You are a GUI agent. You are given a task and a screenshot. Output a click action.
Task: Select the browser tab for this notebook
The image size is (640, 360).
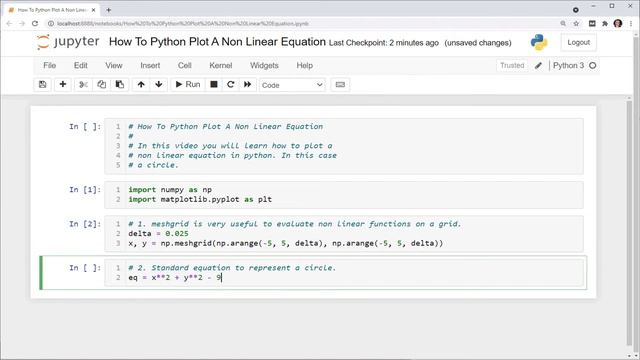(52, 10)
